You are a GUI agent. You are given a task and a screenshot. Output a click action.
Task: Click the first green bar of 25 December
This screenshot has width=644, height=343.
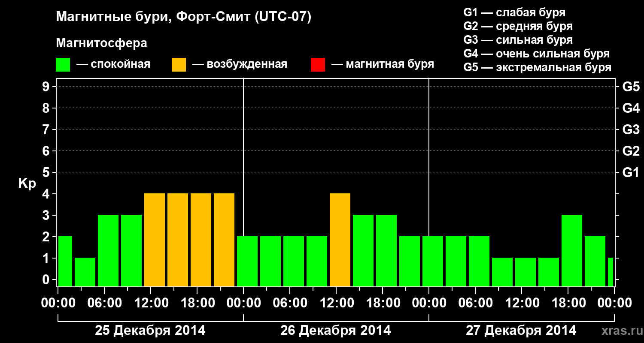pyautogui.click(x=65, y=261)
